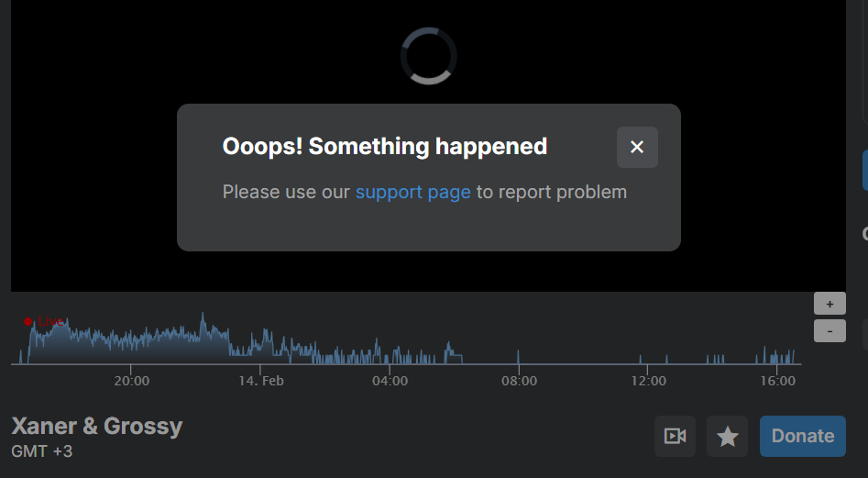Viewport: 868px width, 478px height.
Task: Click the GMT +3 timezone label
Action: click(42, 451)
